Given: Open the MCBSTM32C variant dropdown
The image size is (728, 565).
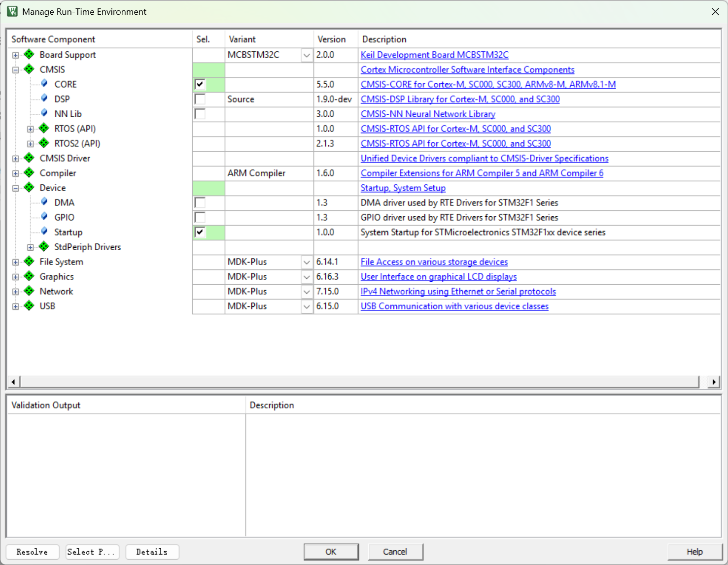Looking at the screenshot, I should coord(307,55).
